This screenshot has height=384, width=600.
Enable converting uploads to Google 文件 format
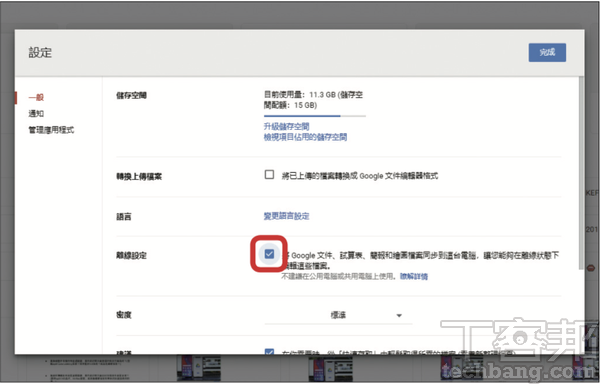point(269,175)
